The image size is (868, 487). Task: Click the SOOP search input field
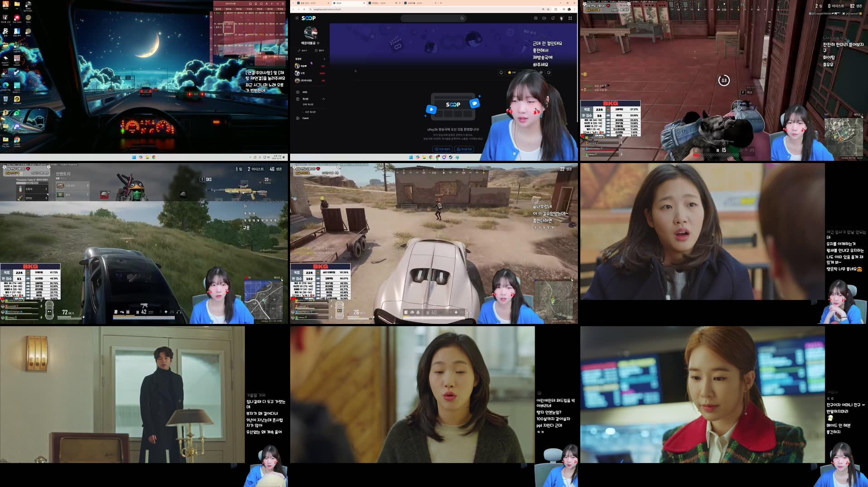coord(430,18)
